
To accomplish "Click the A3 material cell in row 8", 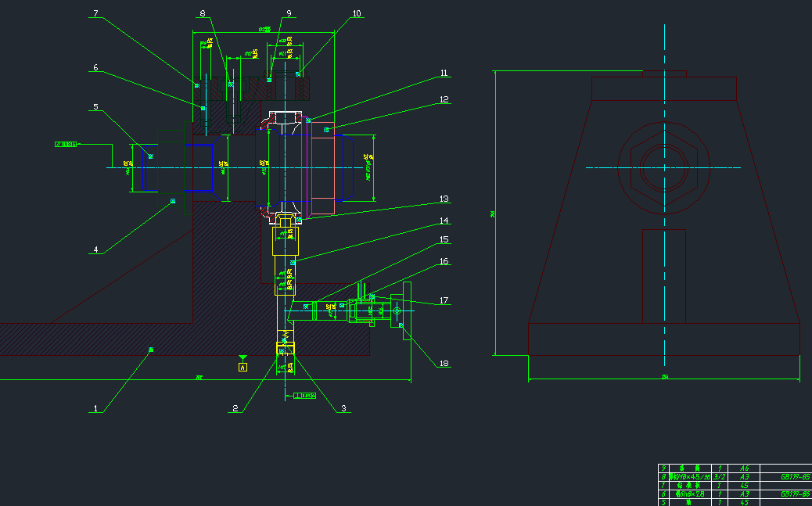I will click(744, 477).
